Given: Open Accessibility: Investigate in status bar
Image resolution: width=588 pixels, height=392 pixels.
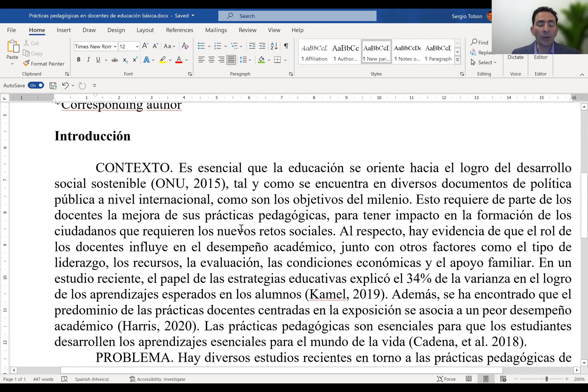Looking at the screenshot, I should [157, 379].
